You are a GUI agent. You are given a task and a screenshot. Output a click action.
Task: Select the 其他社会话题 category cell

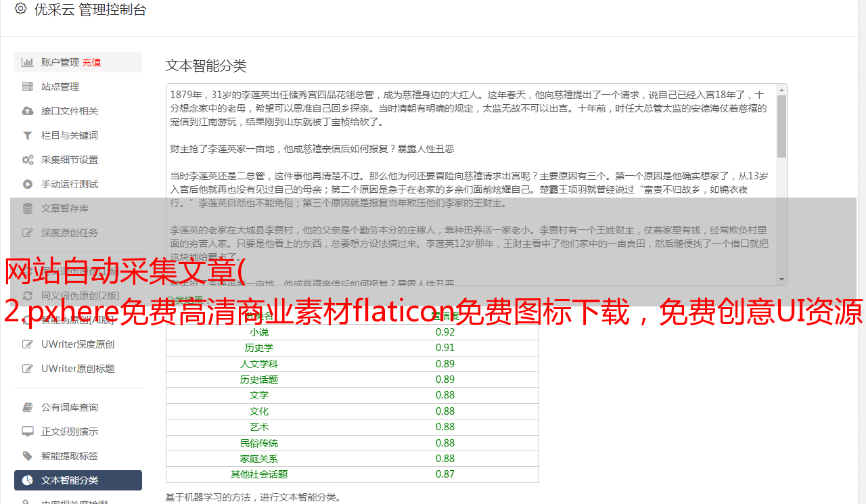(259, 474)
